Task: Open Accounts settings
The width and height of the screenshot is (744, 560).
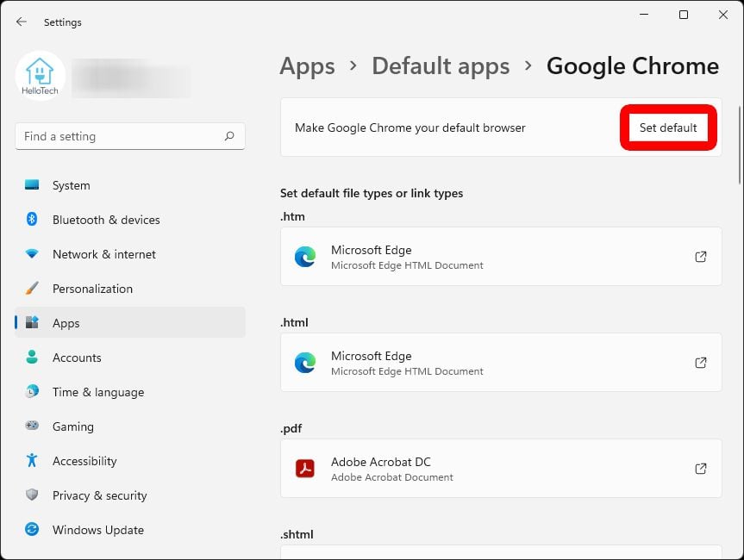Action: 130,358
